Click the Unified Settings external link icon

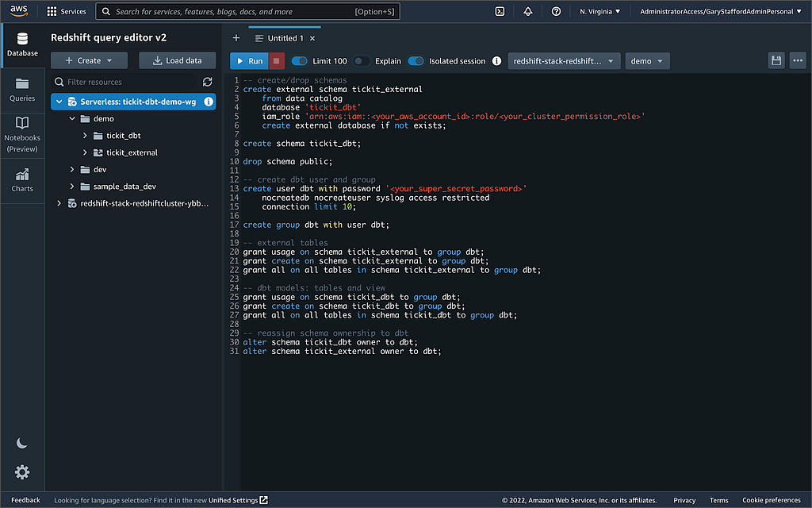[x=263, y=500]
